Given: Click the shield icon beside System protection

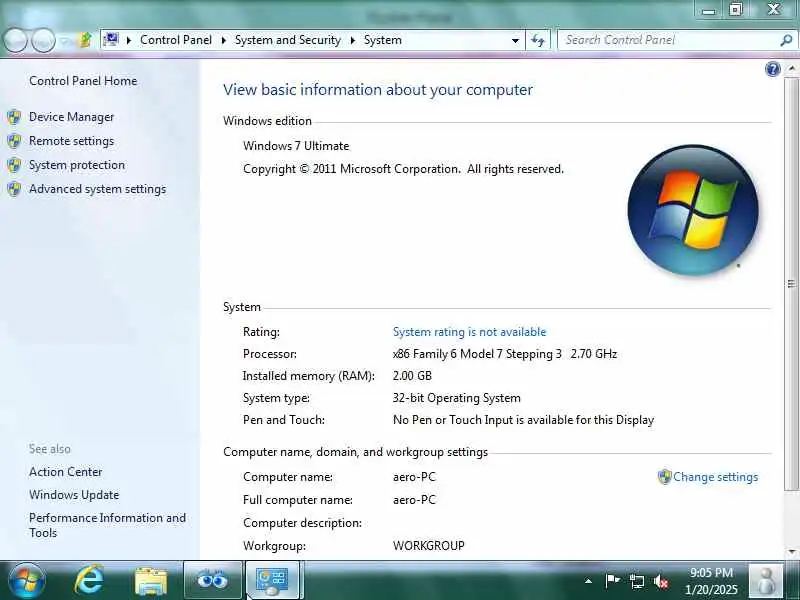Looking at the screenshot, I should (x=14, y=165).
